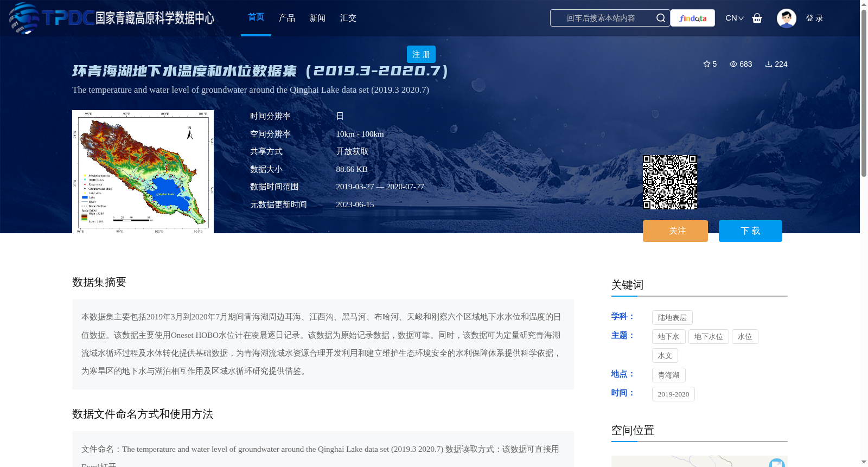Select the 2019-2020 time tag
868x467 pixels.
[673, 394]
